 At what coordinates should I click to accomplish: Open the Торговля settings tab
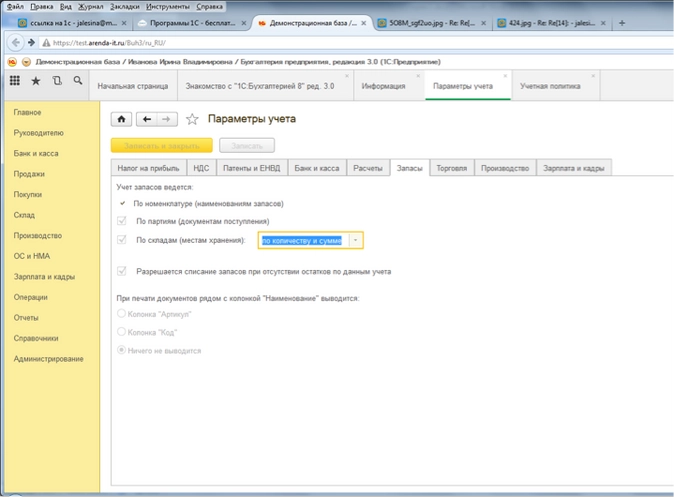click(451, 169)
